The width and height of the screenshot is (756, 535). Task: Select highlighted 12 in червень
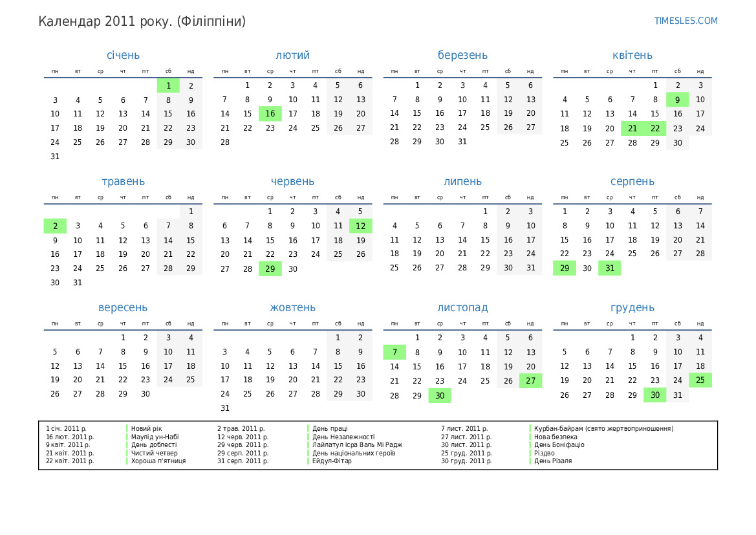(360, 226)
